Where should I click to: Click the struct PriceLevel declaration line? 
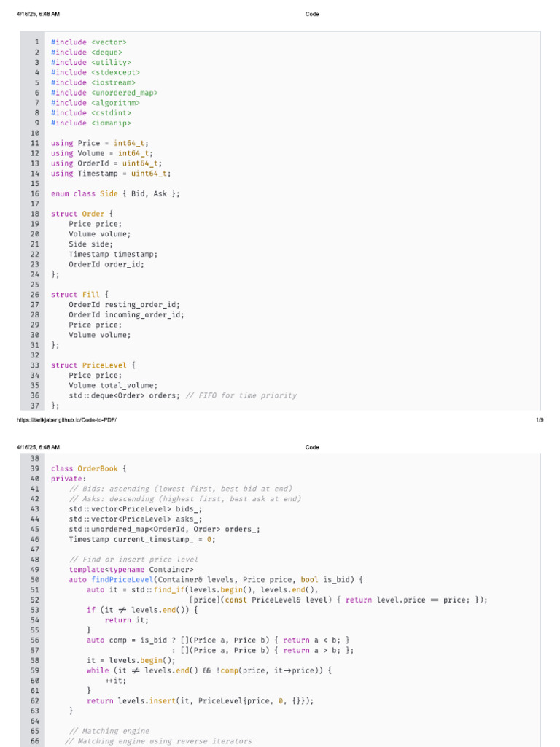(x=93, y=365)
